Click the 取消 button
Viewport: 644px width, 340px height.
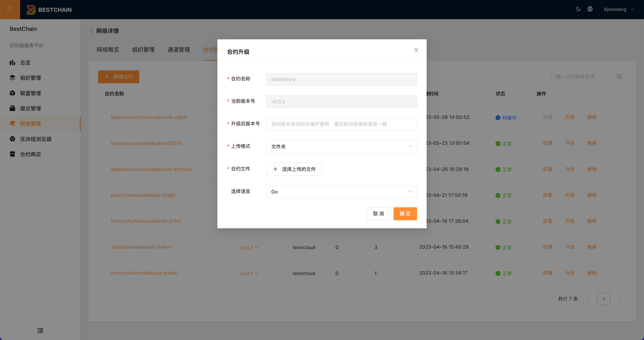coord(378,214)
